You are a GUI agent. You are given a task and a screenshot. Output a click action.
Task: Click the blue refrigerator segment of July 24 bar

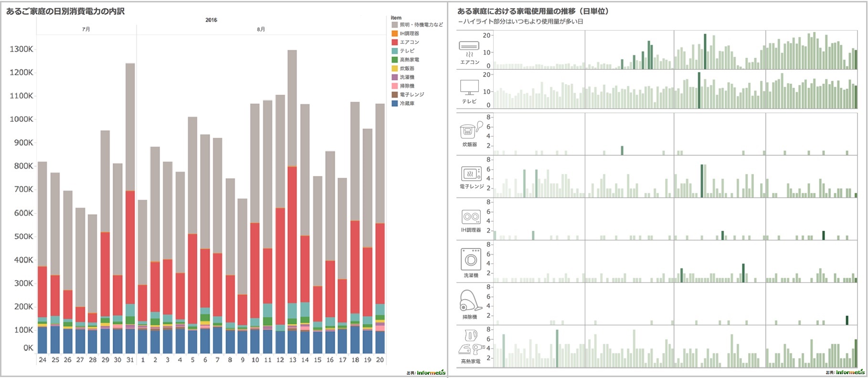tap(42, 339)
